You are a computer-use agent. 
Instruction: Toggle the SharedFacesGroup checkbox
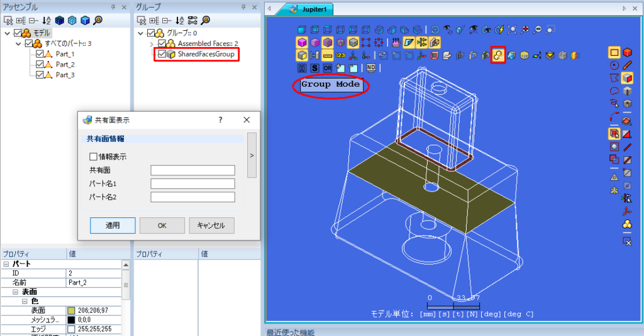pos(162,54)
